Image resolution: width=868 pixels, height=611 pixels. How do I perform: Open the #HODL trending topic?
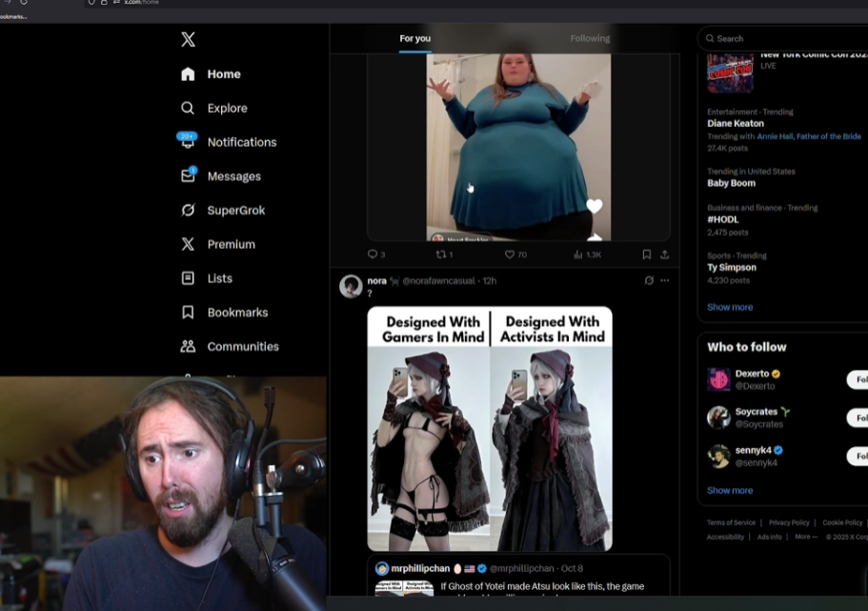tap(723, 219)
